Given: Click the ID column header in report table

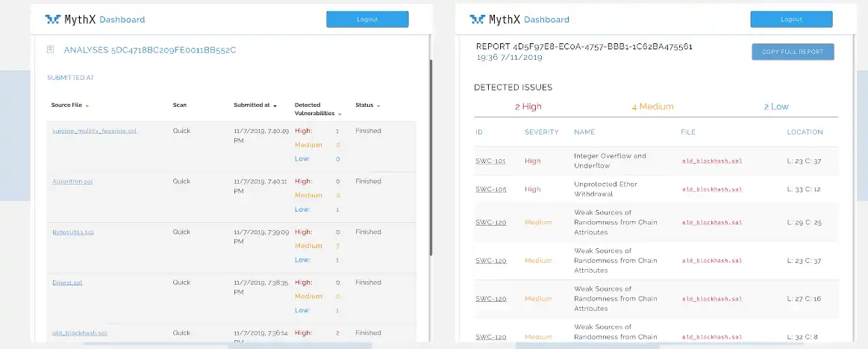Looking at the screenshot, I should (x=479, y=132).
